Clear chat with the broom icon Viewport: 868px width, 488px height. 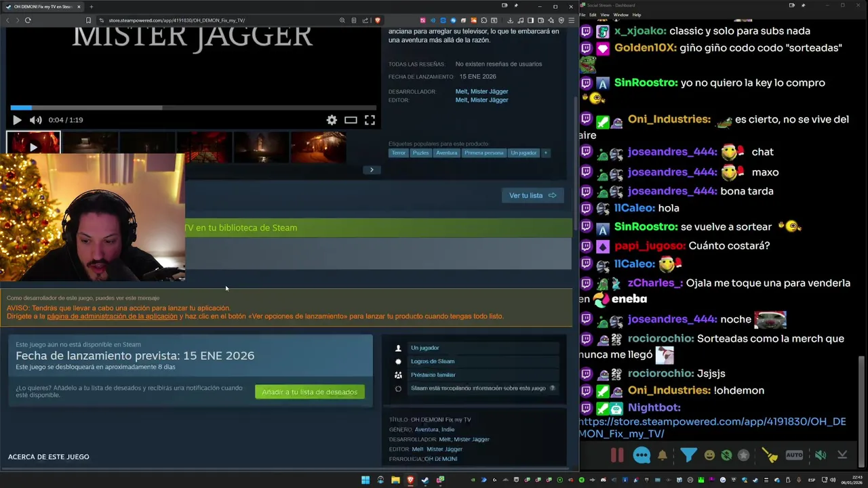[770, 455]
